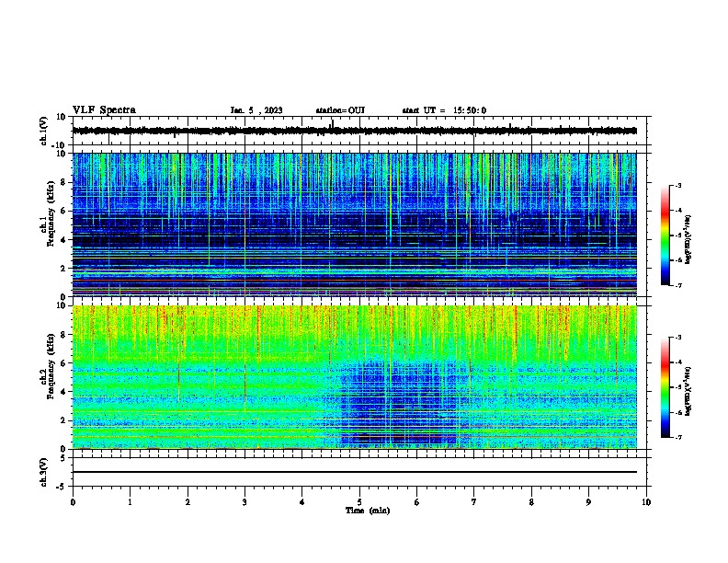
Task: Click the "-3" label on ch.1 color bar
Action: tap(677, 185)
